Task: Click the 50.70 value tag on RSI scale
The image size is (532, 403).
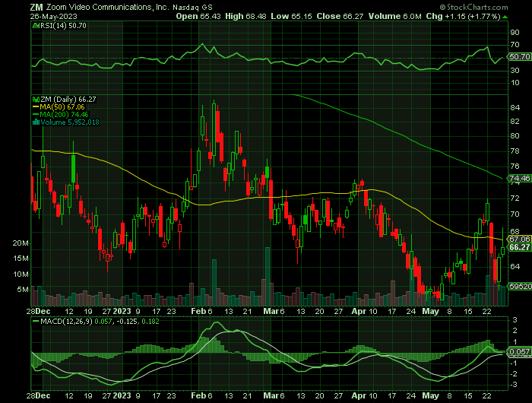Action: point(519,57)
